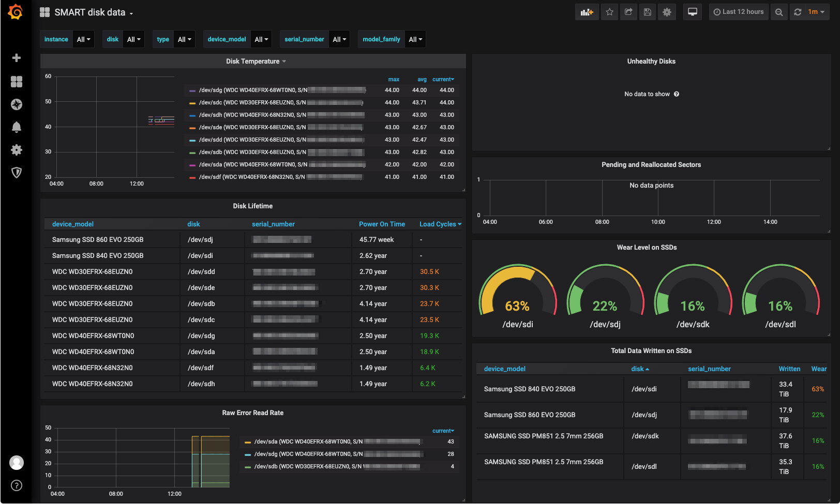
Task: Open the Disk Temperature panel title menu
Action: [x=256, y=62]
